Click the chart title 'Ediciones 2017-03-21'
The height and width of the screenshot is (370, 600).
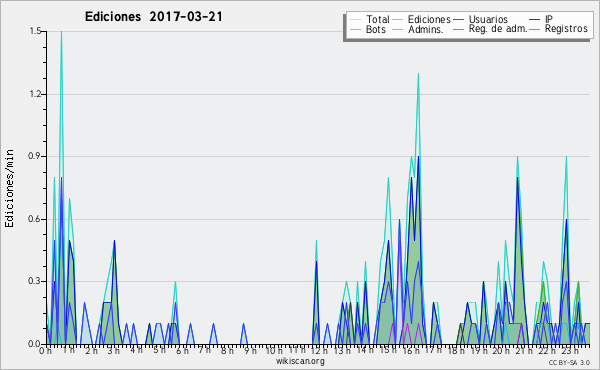[x=153, y=17]
